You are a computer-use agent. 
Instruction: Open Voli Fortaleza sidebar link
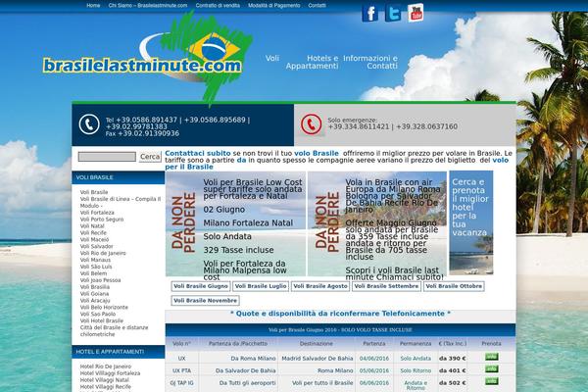point(97,213)
